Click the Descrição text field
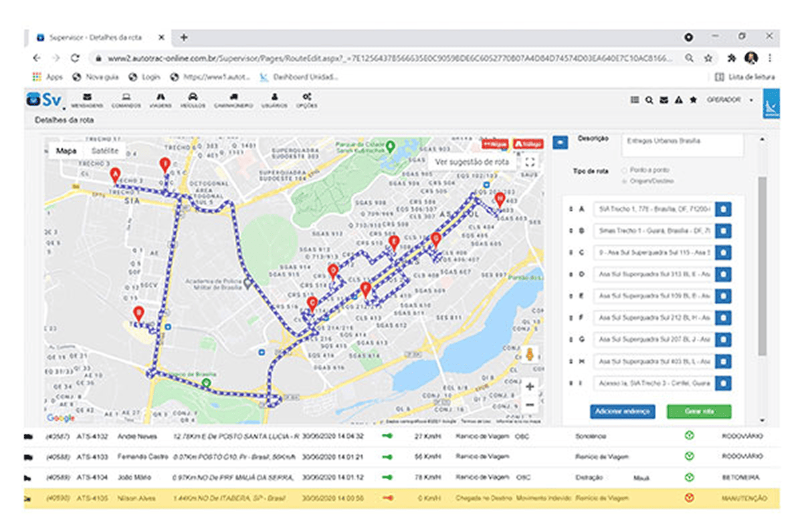This screenshot has height=532, width=808. pos(682,145)
